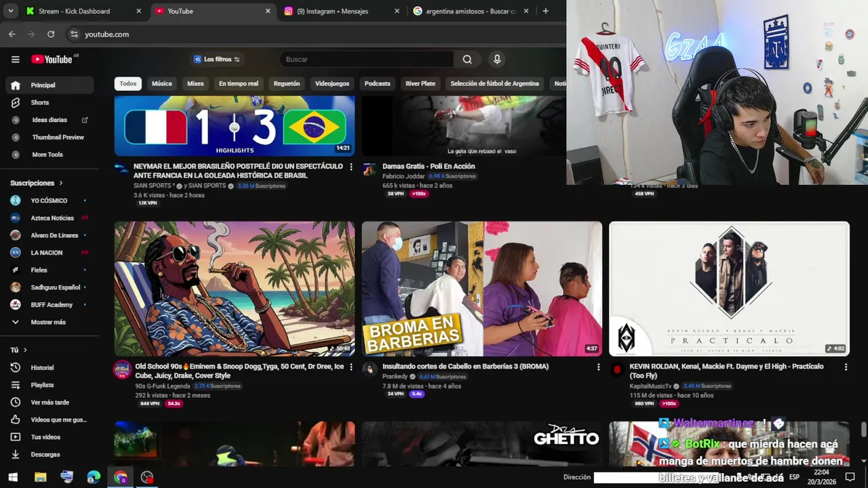868x488 pixels.
Task: Select the Videojuegos filter chip
Action: point(332,83)
